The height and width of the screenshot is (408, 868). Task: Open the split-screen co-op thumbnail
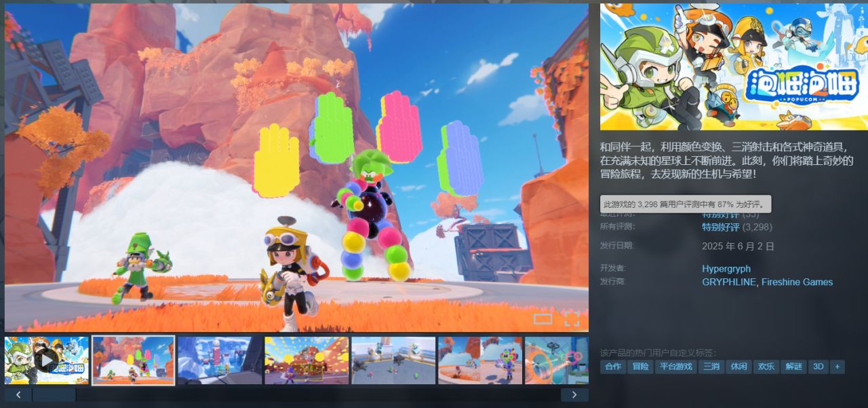[x=480, y=360]
